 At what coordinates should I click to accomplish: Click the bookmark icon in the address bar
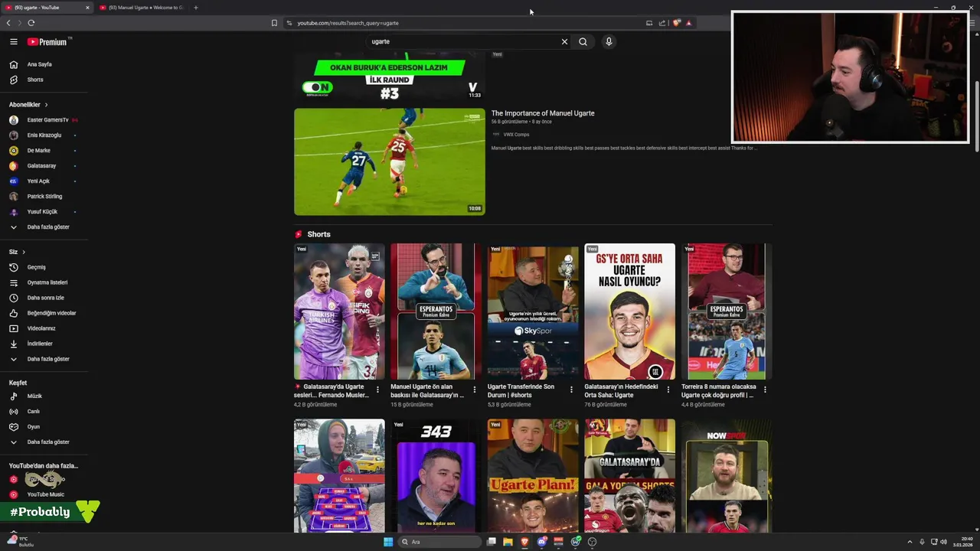(274, 23)
